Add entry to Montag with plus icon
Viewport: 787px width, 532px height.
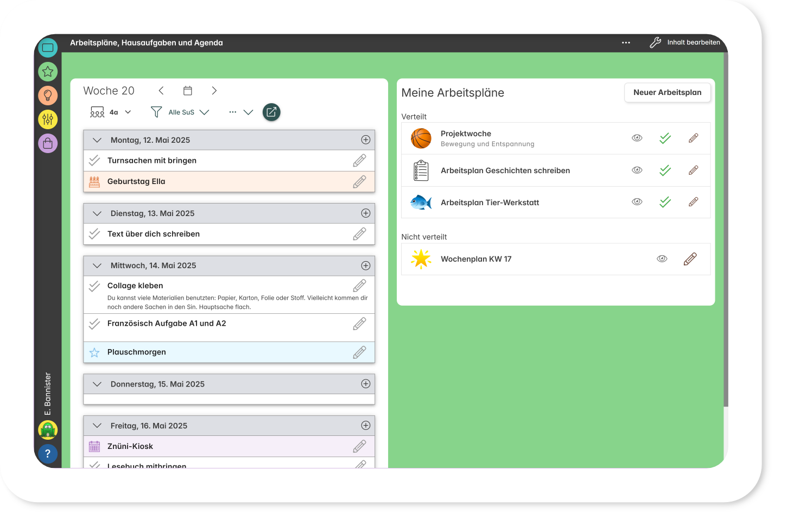tap(366, 140)
